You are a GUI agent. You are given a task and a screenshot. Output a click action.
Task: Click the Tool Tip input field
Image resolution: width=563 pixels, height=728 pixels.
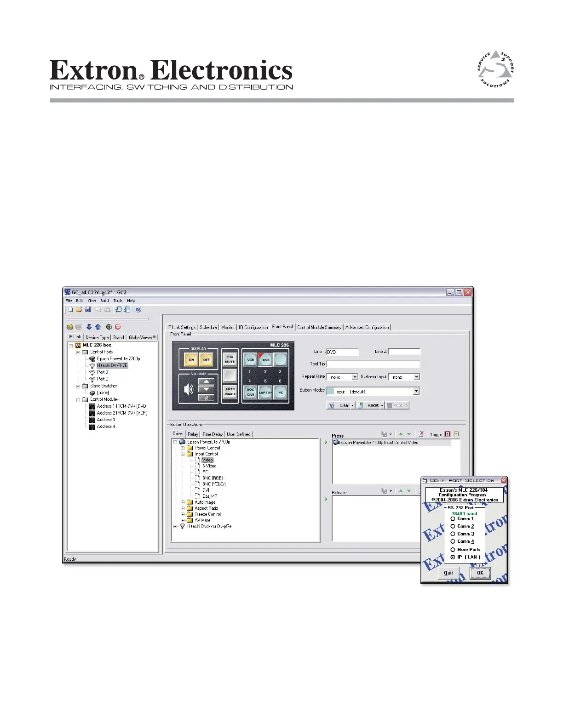coord(373,364)
